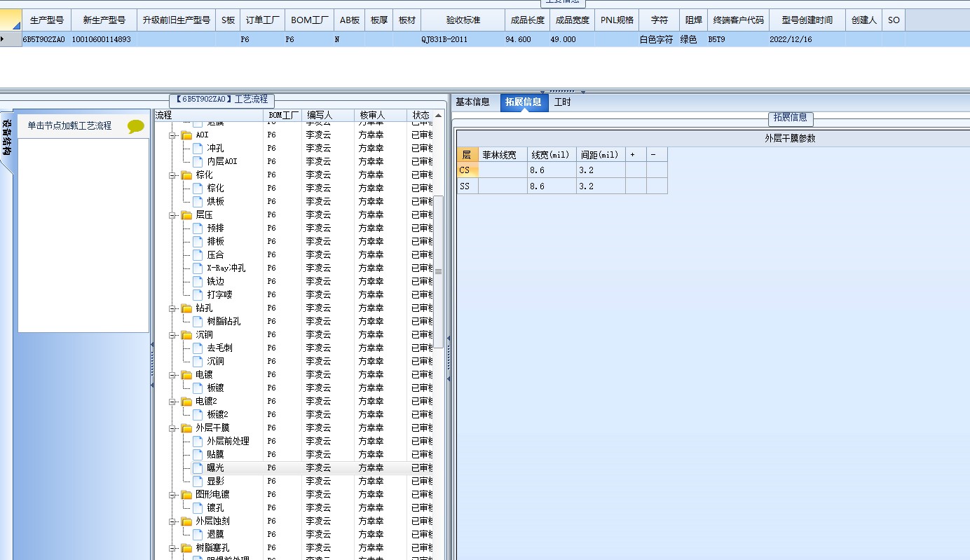Click the document icon beside 外层前处理
970x560 pixels.
coord(198,441)
